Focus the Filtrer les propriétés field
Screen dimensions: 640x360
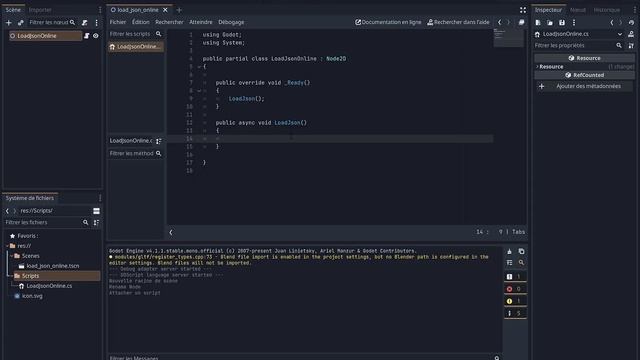[x=579, y=46]
